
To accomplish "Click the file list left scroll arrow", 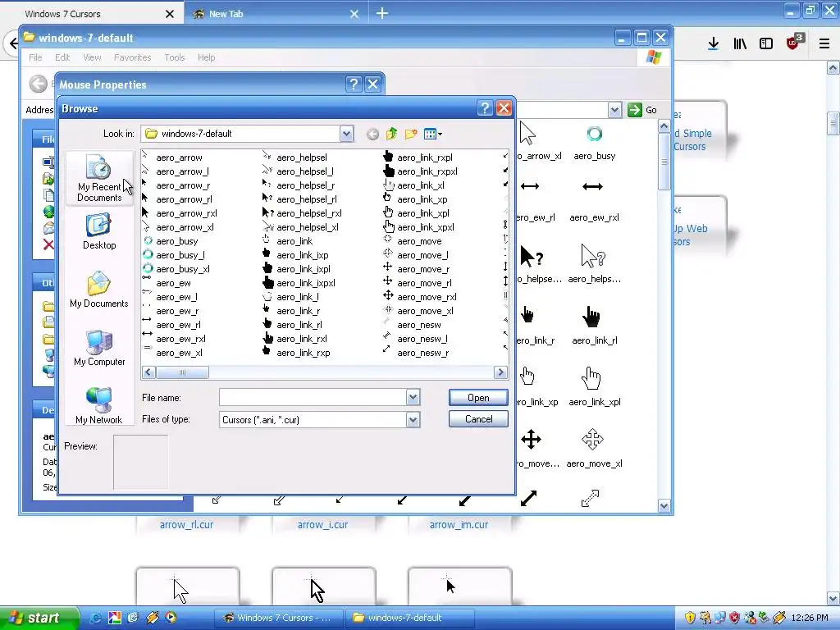I will (149, 372).
